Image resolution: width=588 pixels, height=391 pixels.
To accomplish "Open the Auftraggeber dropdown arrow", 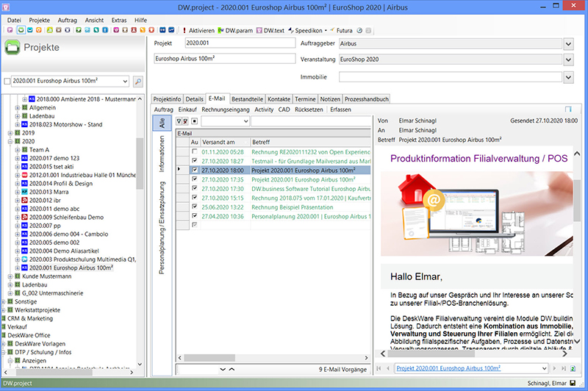I will pos(568,44).
